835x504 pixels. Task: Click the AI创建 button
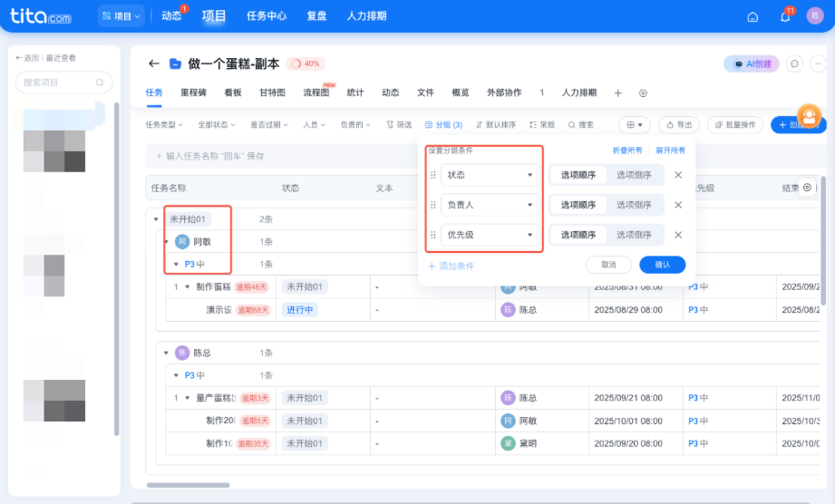[752, 63]
